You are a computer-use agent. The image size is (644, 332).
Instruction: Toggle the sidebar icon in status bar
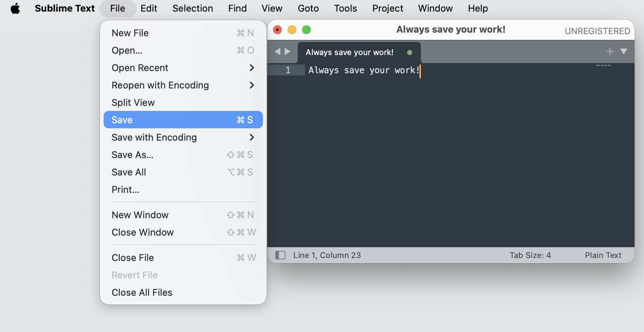coord(280,255)
